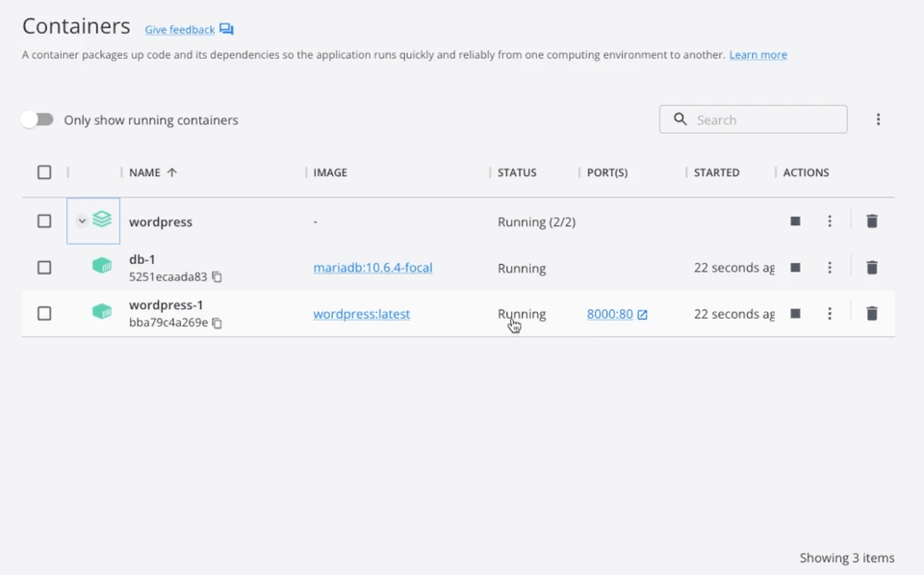Stop the wordpress-1 container
Viewport: 924px width, 575px height.
(x=795, y=314)
